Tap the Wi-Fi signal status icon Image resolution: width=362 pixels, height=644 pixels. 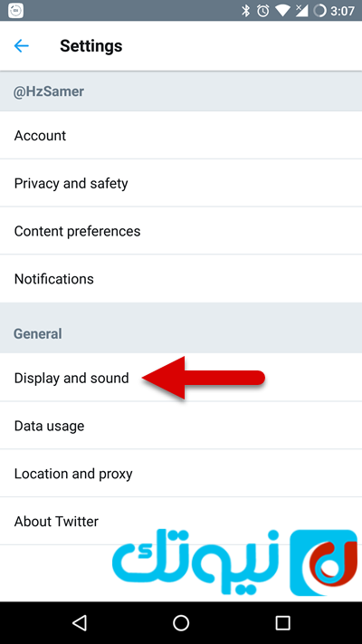282,11
